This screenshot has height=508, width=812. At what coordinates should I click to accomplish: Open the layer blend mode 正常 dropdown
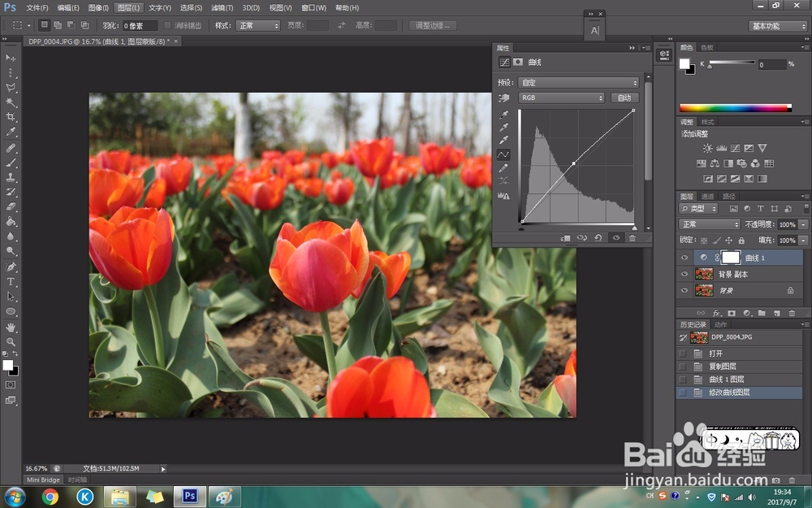(x=710, y=224)
